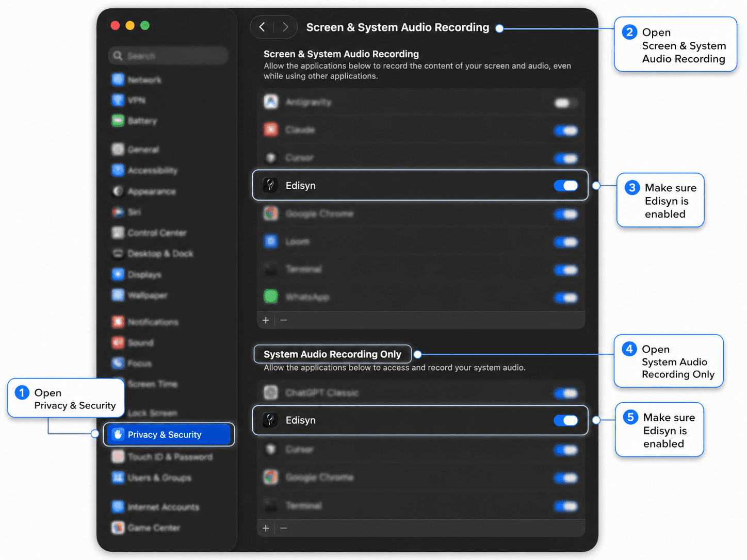Screen dimensions: 747x560
Task: Toggle Cursor screen recording permission
Action: [566, 158]
